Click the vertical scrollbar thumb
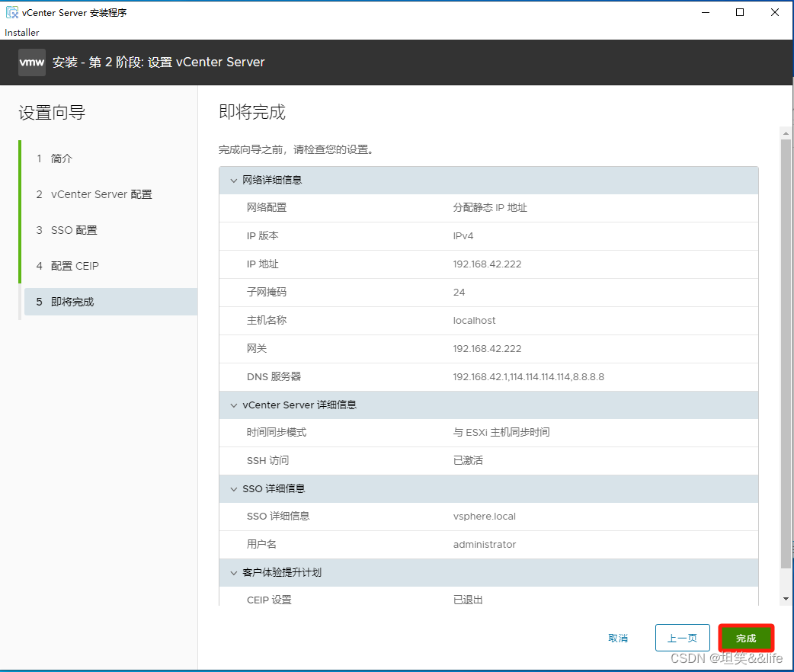This screenshot has width=794, height=672. pos(786,354)
